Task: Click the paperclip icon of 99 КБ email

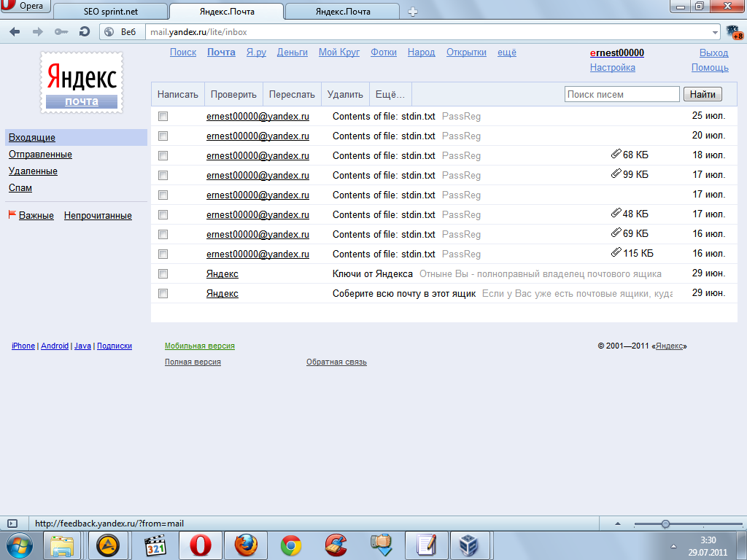Action: (616, 174)
